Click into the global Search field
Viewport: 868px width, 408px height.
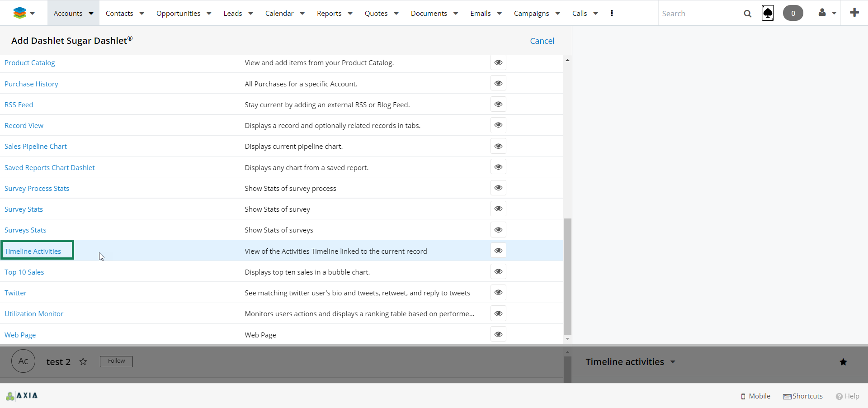coord(698,14)
